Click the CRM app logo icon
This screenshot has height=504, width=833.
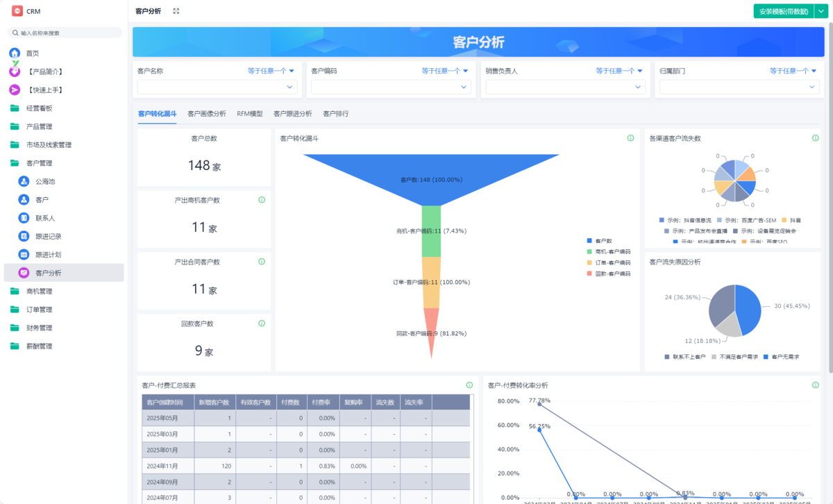(17, 11)
